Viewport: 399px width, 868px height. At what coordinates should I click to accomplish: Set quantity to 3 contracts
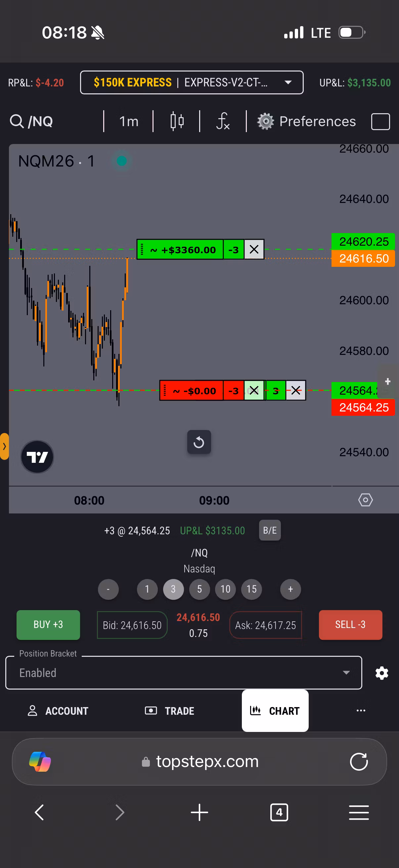click(173, 589)
